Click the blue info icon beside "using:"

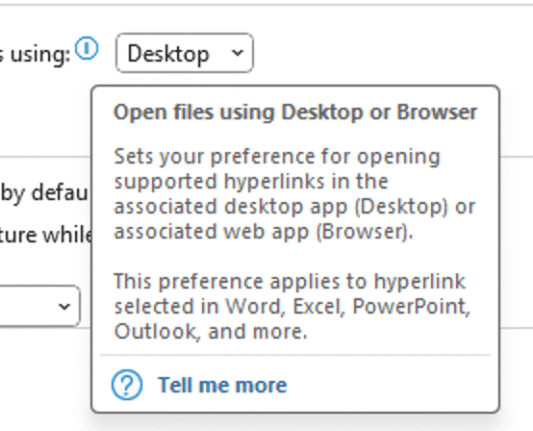pos(87,49)
